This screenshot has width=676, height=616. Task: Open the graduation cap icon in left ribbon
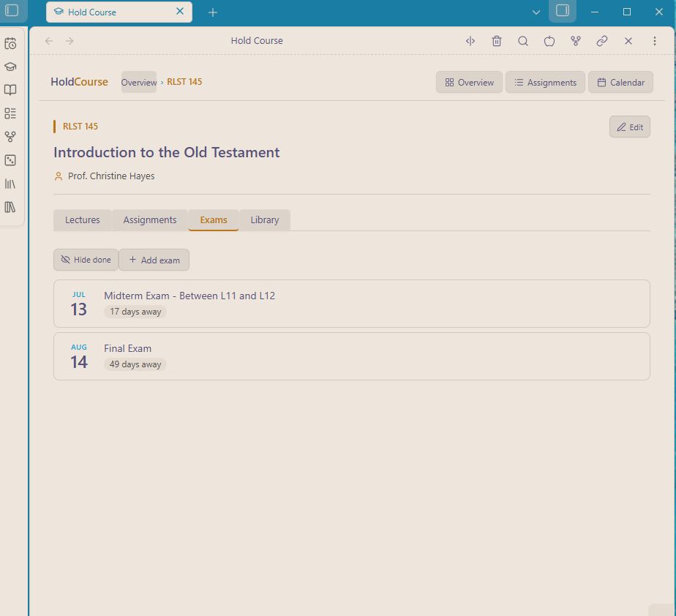[10, 67]
